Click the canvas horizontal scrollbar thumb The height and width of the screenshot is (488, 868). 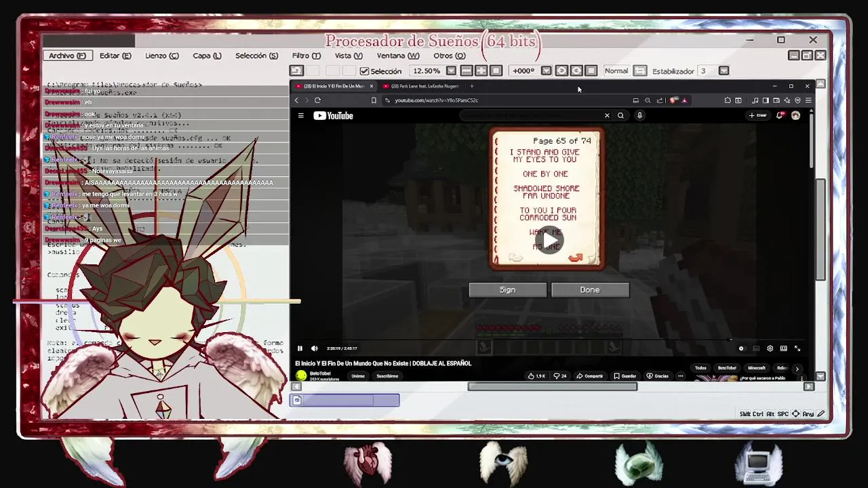(552, 387)
